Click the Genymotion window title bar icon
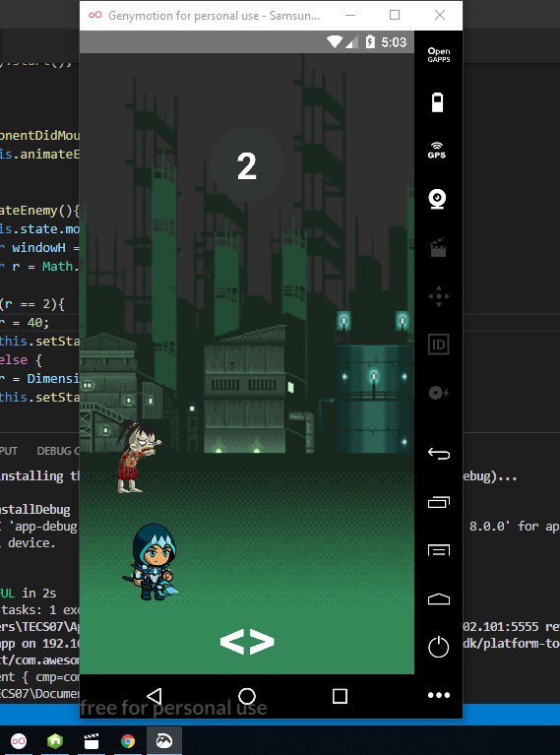Screen dimensions: 560x755 click(95, 15)
